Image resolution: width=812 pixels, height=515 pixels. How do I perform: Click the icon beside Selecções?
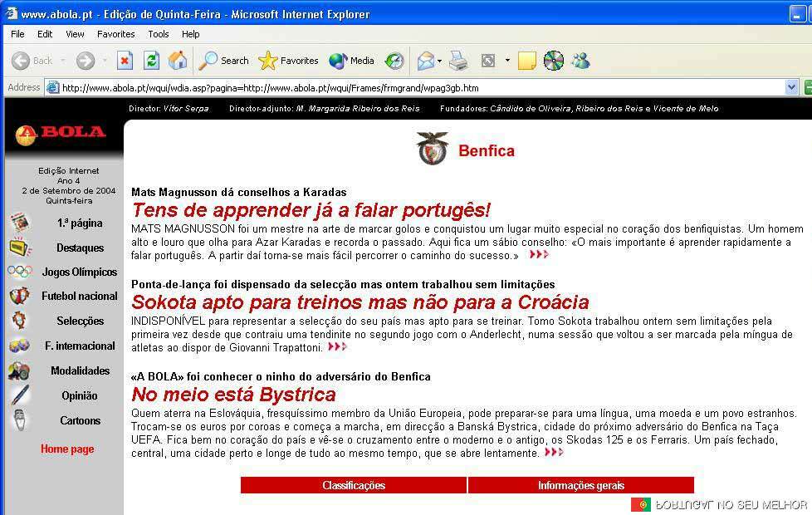click(20, 321)
